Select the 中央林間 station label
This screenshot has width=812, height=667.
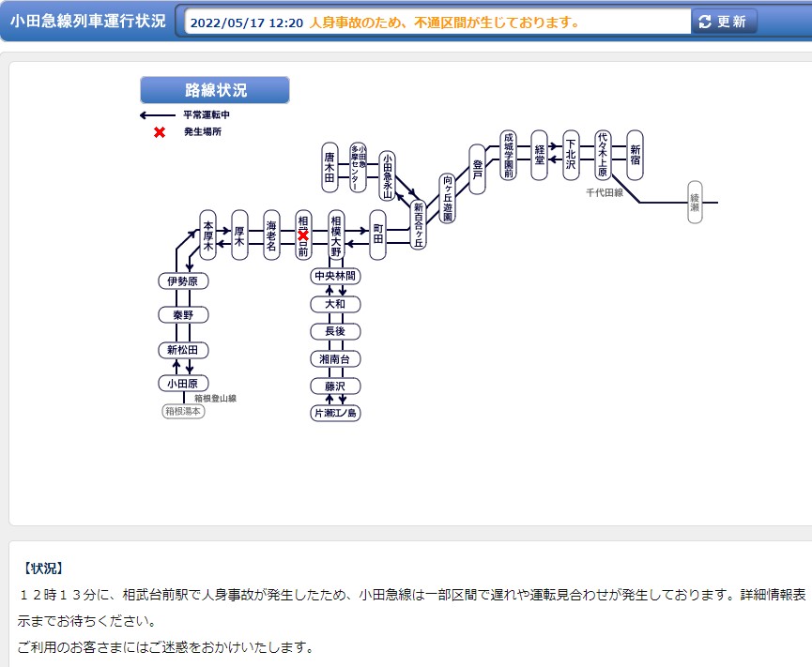tap(335, 276)
